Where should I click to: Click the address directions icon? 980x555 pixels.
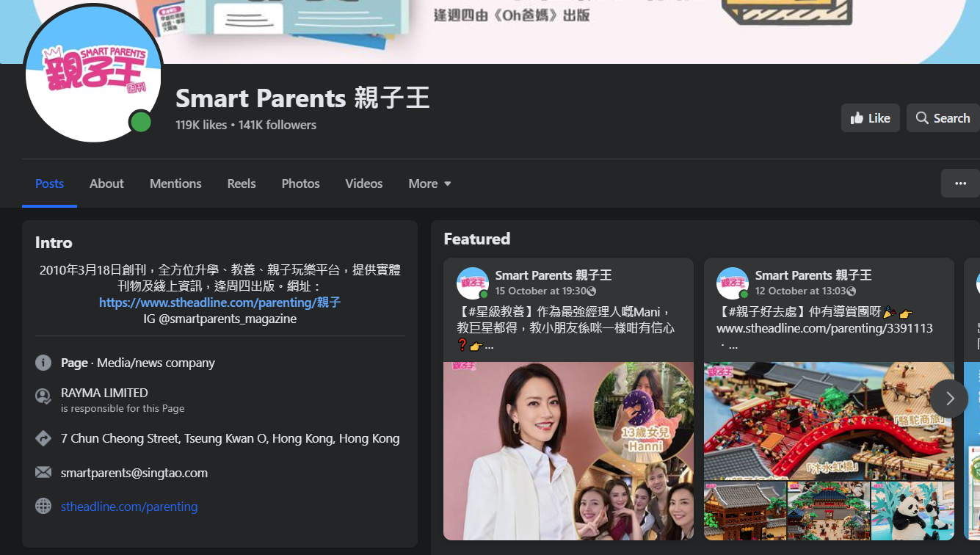pyautogui.click(x=43, y=438)
